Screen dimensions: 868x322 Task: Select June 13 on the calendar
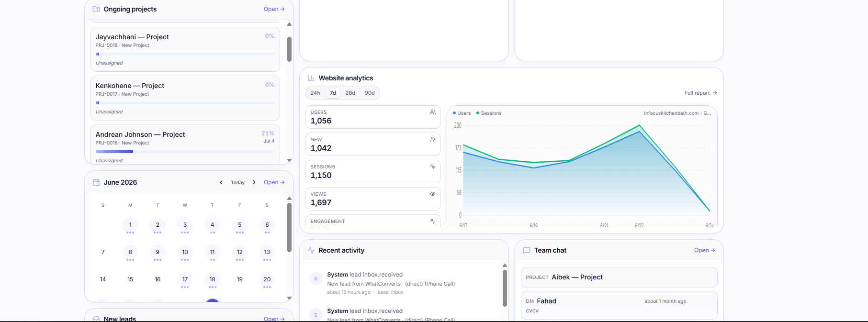coord(267,252)
